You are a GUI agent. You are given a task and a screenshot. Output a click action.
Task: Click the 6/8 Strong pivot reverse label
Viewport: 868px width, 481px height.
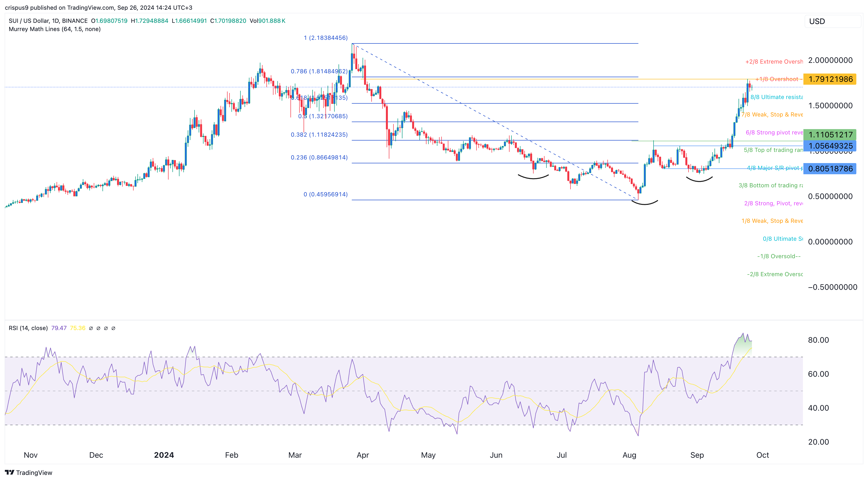pos(774,132)
